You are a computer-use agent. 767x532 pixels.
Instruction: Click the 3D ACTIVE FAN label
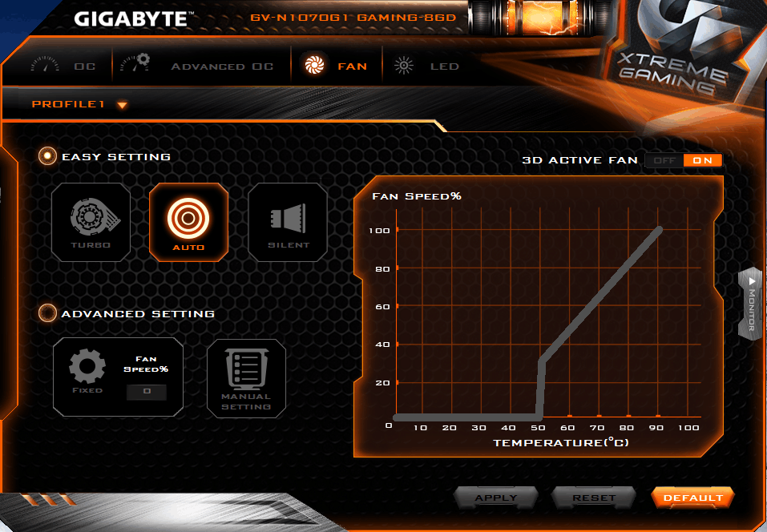click(x=580, y=160)
